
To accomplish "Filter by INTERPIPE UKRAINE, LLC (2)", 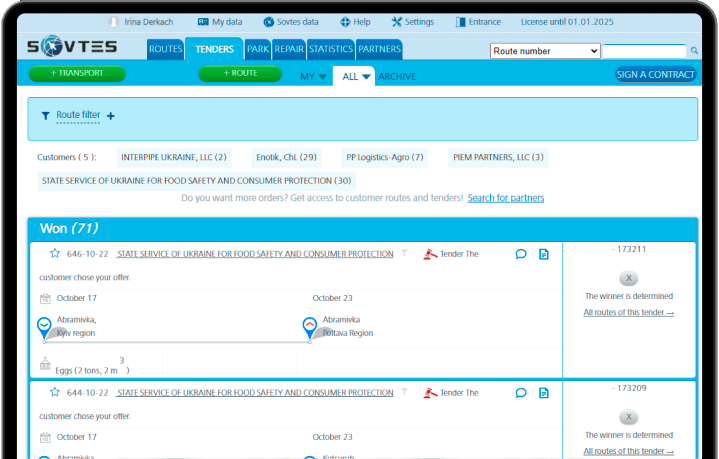I will coord(174,157).
